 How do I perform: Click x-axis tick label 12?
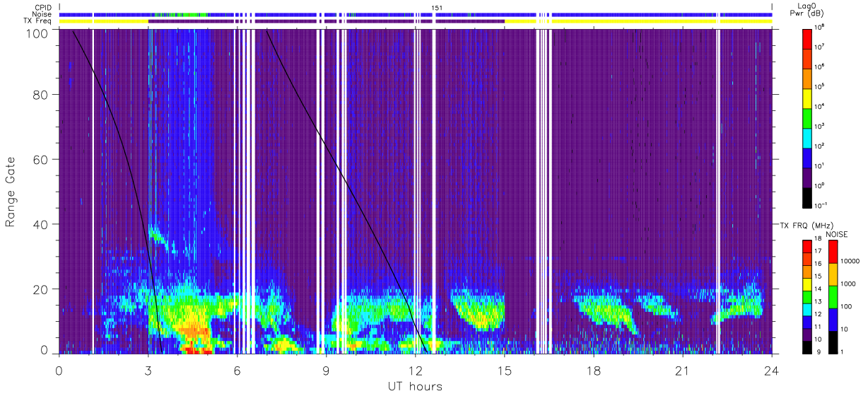(415, 371)
